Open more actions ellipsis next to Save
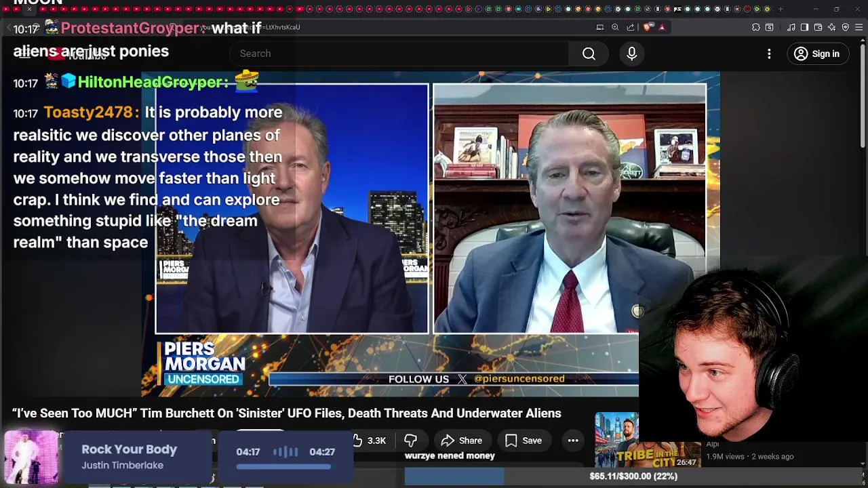 coord(573,441)
